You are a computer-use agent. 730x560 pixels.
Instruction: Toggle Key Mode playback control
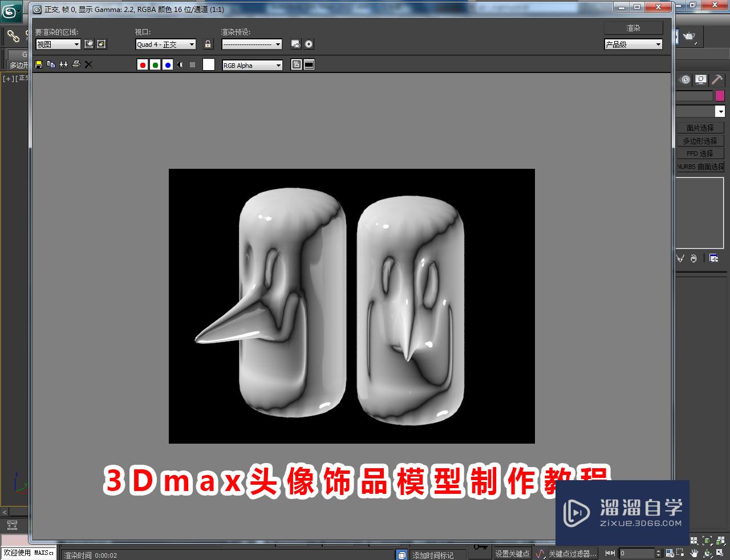[x=610, y=553]
